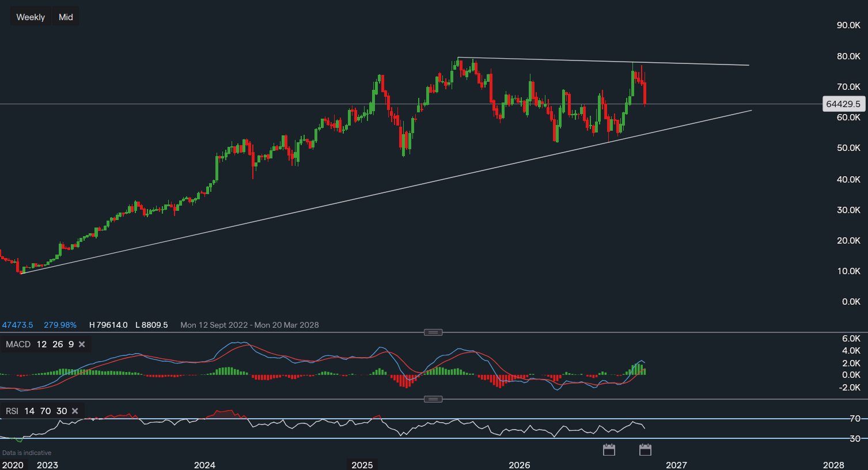Select the L 8809.5 low value

pos(151,325)
